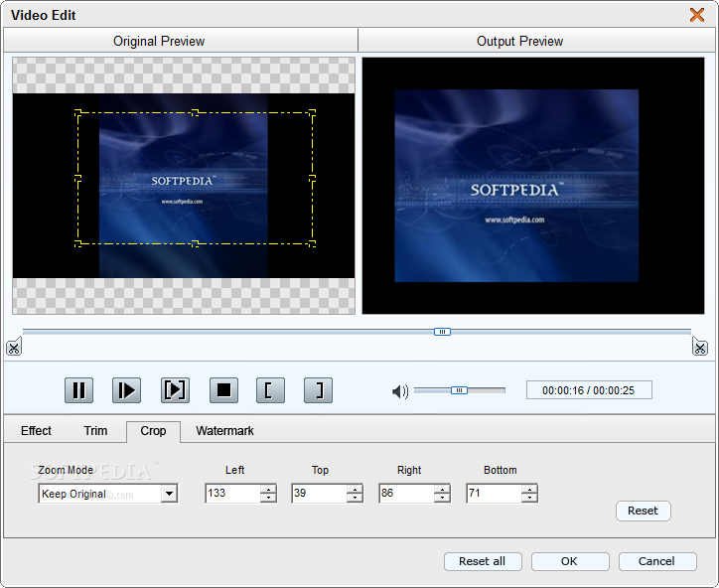Click the bottom-middle crop edge handle
Screen dimensions: 719x588
point(195,243)
